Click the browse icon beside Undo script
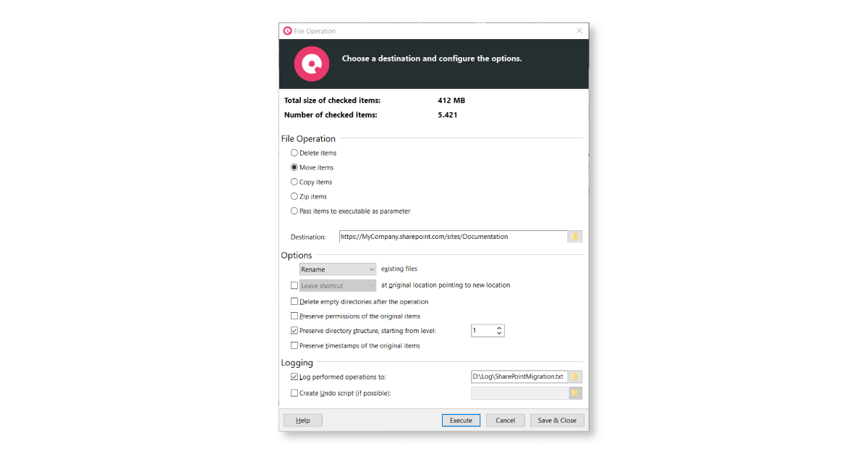The width and height of the screenshot is (868, 454). click(x=575, y=393)
